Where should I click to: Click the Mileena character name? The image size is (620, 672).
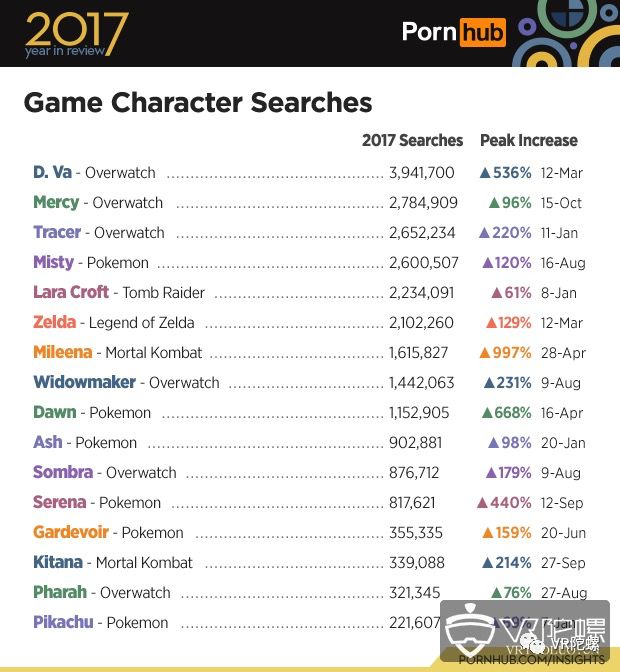[62, 353]
